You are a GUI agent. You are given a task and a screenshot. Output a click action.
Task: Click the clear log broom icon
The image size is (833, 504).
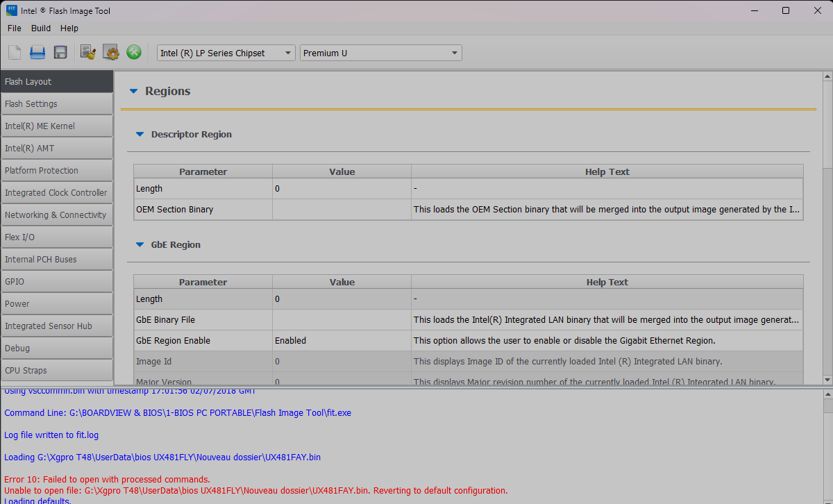tap(88, 53)
